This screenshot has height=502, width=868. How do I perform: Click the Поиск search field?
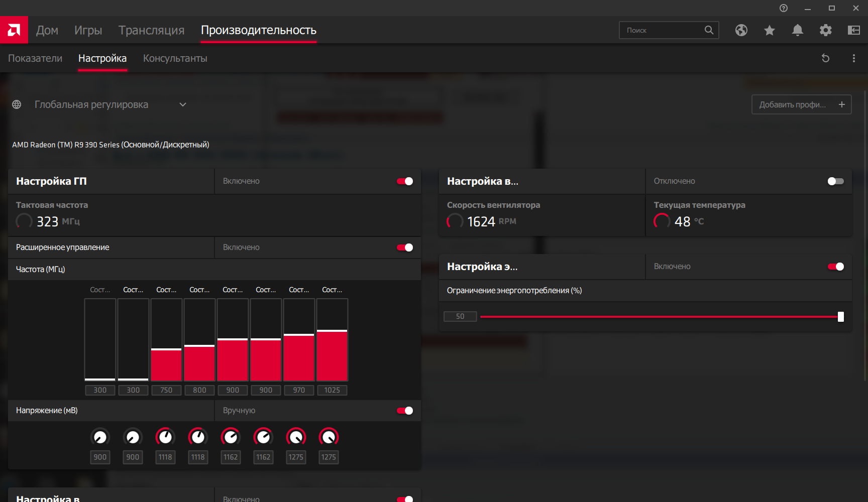click(x=669, y=30)
